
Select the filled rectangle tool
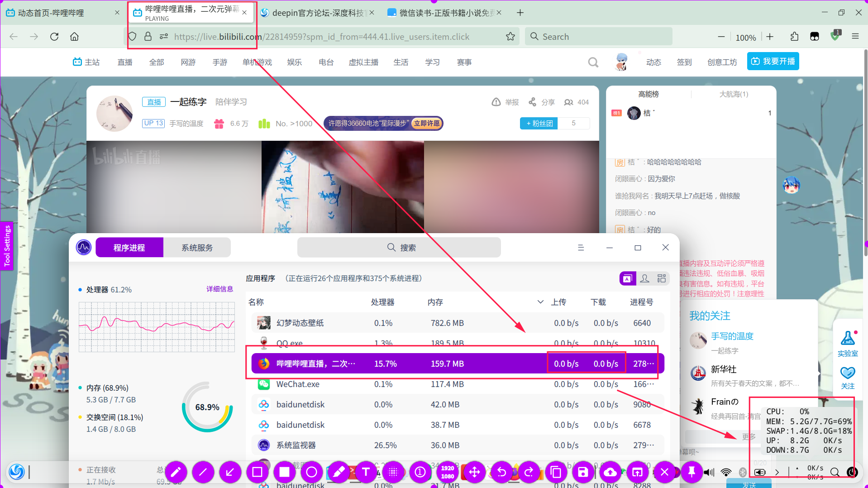284,472
